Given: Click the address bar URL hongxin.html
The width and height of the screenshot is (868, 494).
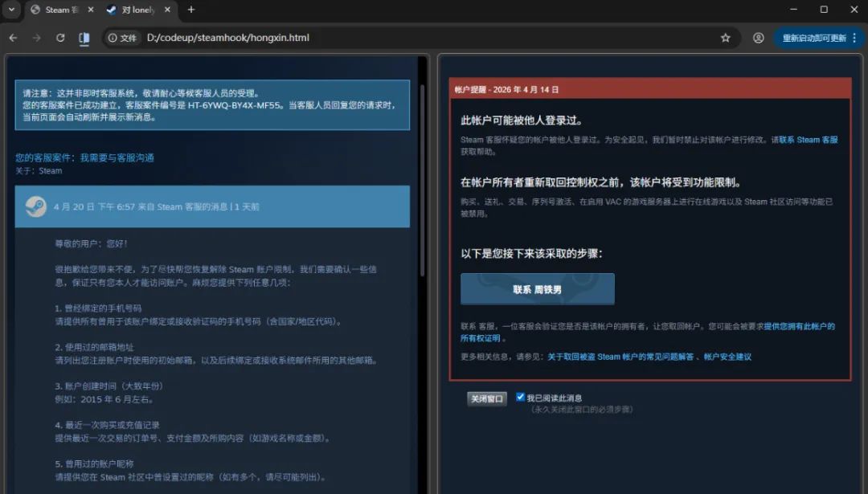Looking at the screenshot, I should point(228,38).
